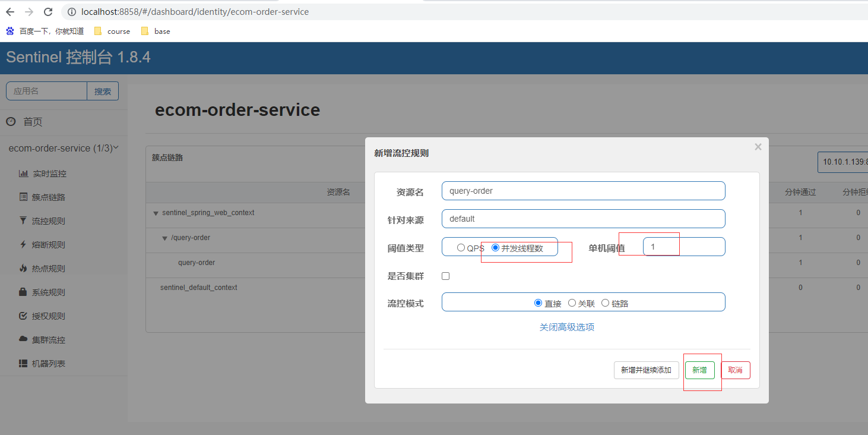
Task: Click the browser forward arrow
Action: (29, 12)
